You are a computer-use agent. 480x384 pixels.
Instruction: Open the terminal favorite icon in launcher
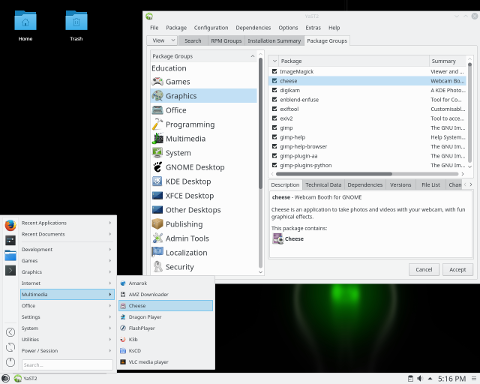coord(11,270)
